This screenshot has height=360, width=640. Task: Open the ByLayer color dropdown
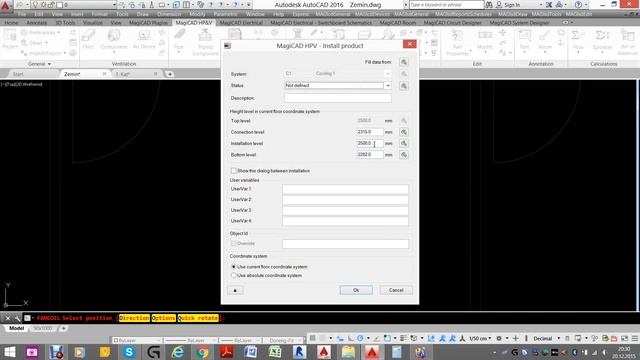click(137, 340)
